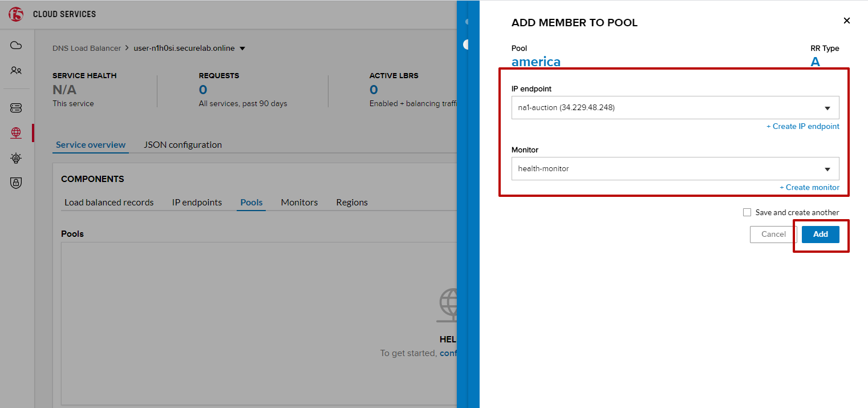Image resolution: width=868 pixels, height=408 pixels.
Task: Switch to Service overview tab
Action: coord(91,145)
